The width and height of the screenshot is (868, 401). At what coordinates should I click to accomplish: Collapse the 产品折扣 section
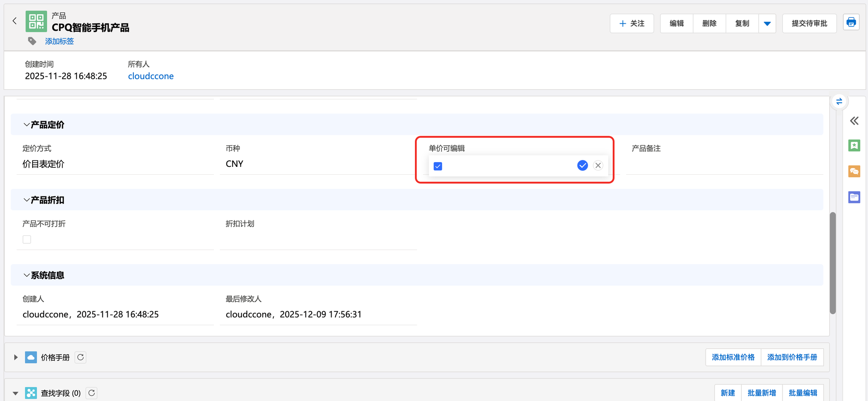point(27,200)
